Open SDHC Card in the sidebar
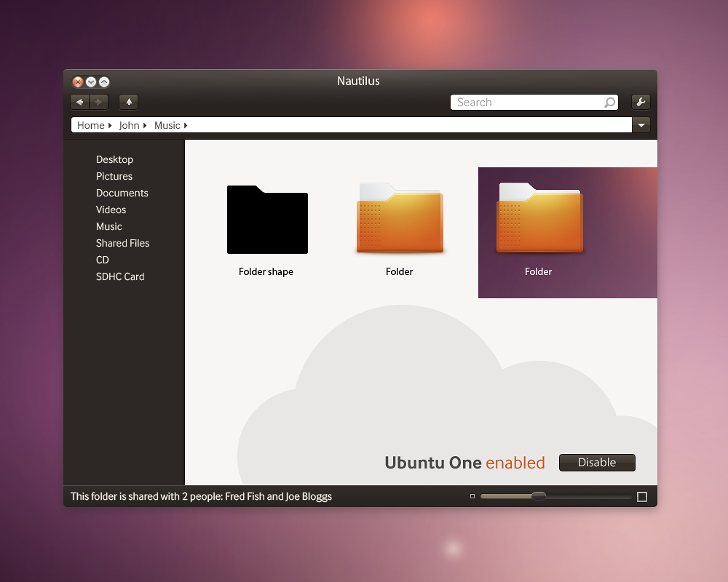 click(x=120, y=276)
